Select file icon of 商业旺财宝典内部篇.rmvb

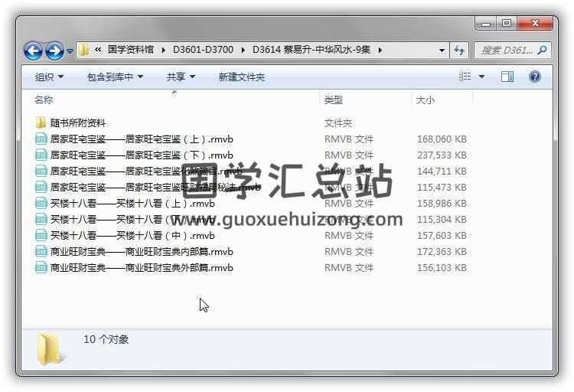[x=41, y=252]
